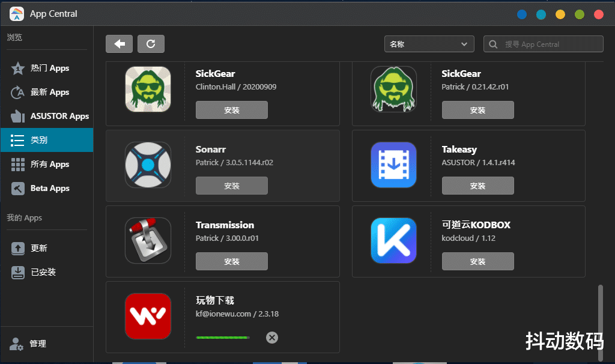
Task: Install the Sonarr app
Action: (232, 186)
